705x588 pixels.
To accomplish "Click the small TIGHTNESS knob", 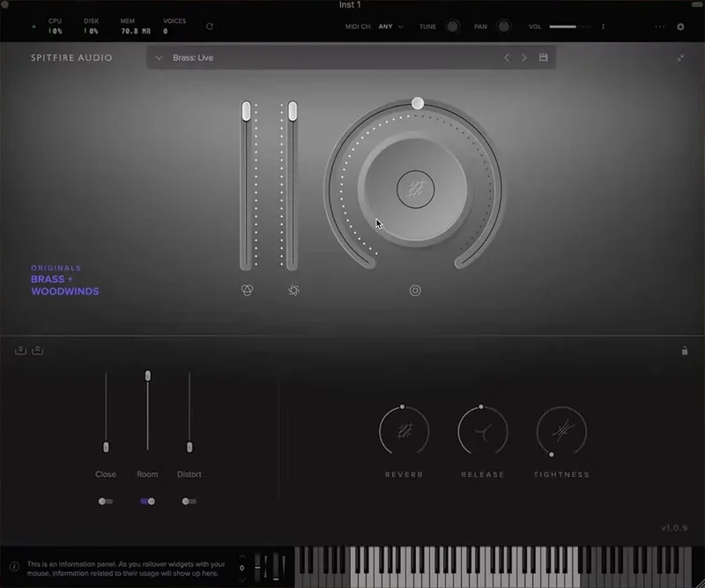I will click(561, 431).
